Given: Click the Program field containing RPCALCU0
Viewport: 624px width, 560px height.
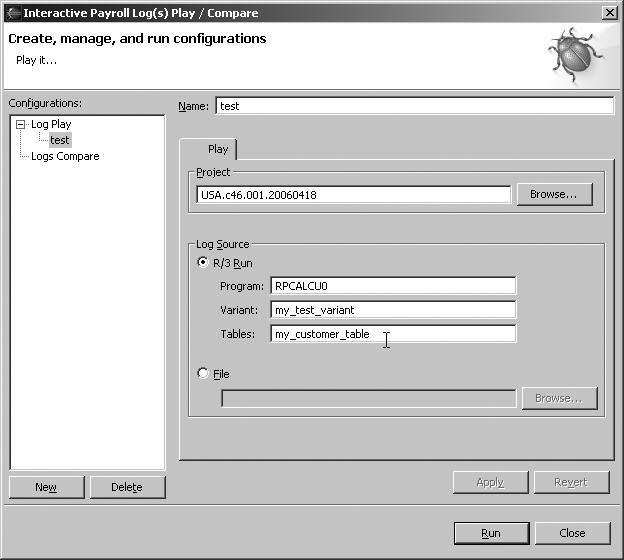Looking at the screenshot, I should pos(393,286).
